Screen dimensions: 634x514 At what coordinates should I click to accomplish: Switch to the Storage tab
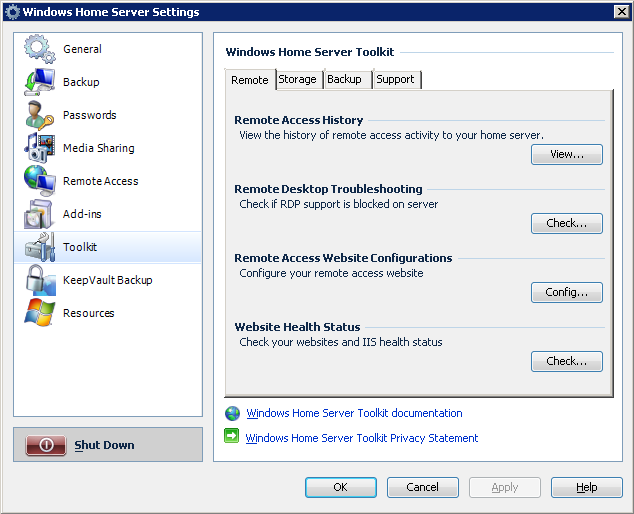(x=298, y=79)
